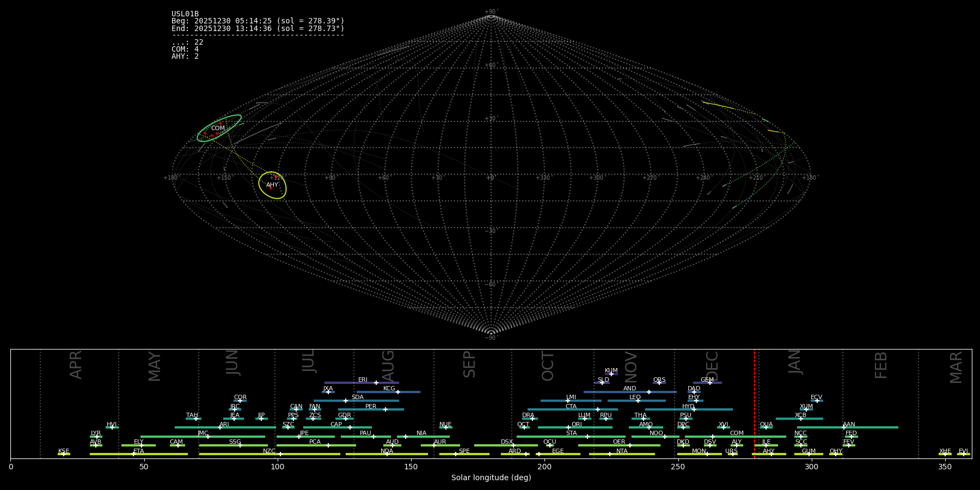Click the +90° north pole label
The width and height of the screenshot is (980, 490).
[x=491, y=12]
